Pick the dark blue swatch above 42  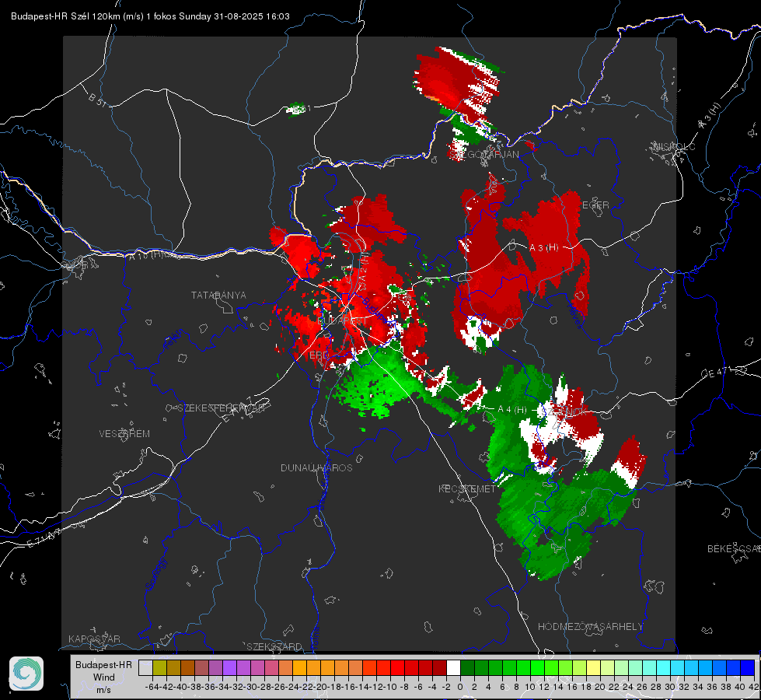click(748, 667)
